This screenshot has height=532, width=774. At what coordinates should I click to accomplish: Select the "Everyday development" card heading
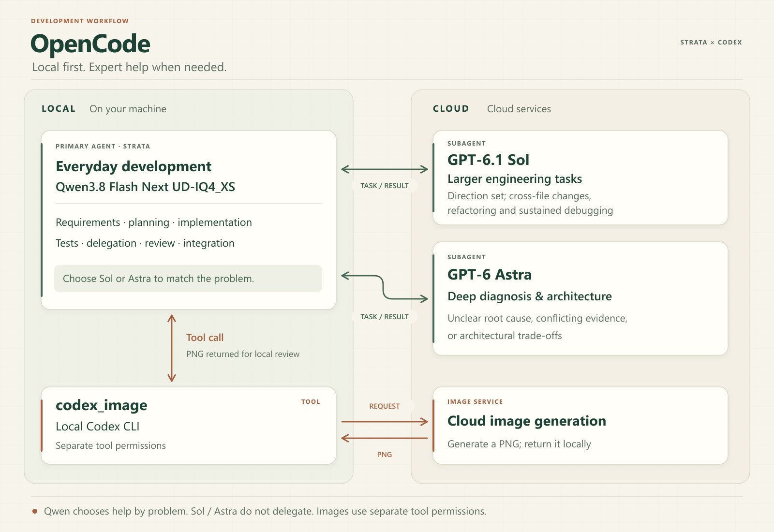pyautogui.click(x=134, y=166)
